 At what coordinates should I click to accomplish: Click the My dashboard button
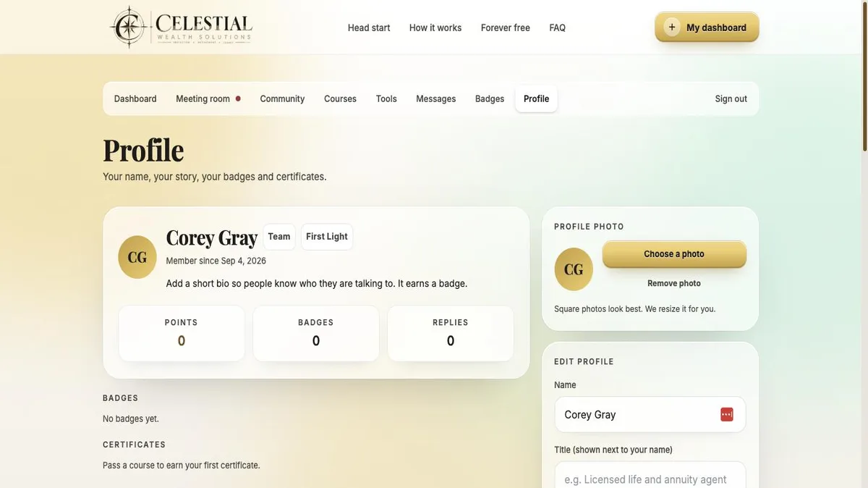[707, 27]
